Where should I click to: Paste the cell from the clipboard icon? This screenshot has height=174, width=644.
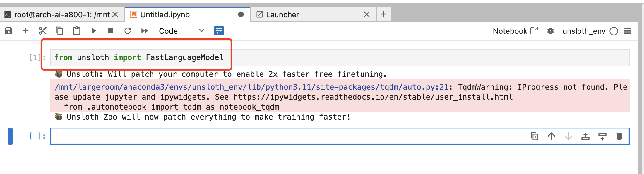point(77,30)
